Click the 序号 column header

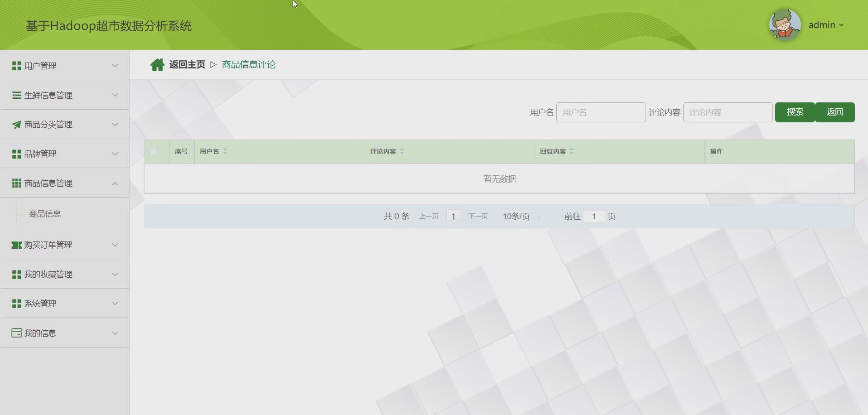point(181,151)
